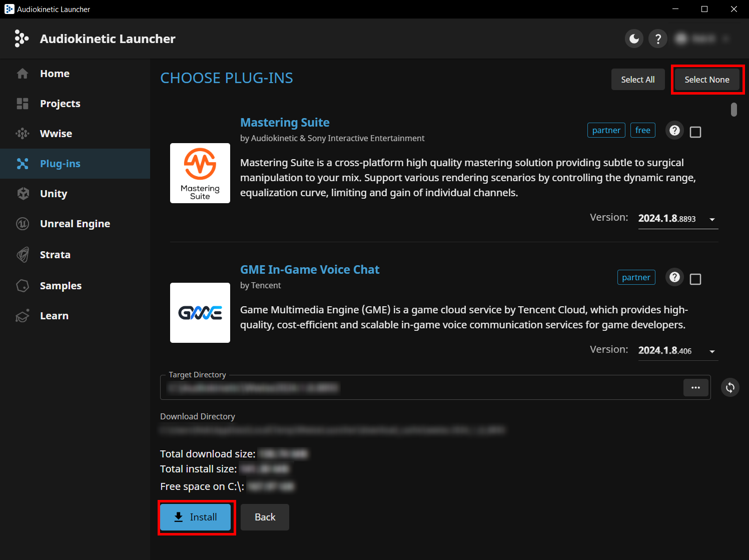Click 'by Tencent' author text
This screenshot has width=749, height=560.
pyautogui.click(x=260, y=285)
